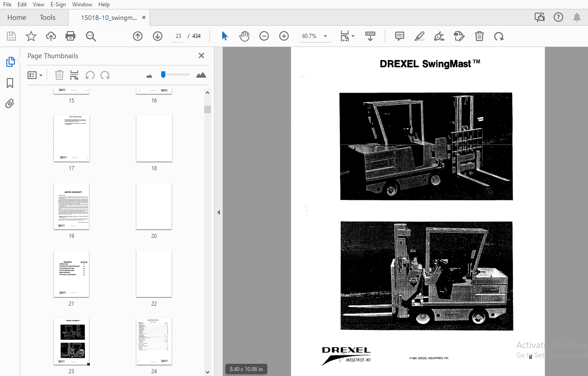Open the Page Thumbnails sidebar icon

(10, 62)
